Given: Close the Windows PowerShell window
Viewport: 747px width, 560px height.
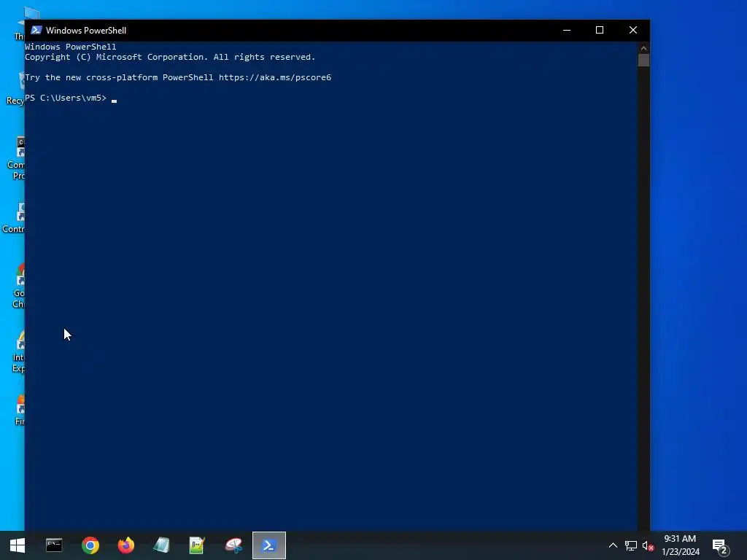Looking at the screenshot, I should [633, 30].
